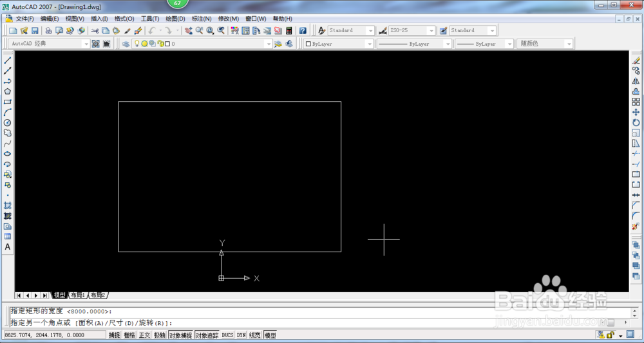Viewport: 644px width, 343px height.
Task: Select the Rotate tool
Action: tap(636, 123)
